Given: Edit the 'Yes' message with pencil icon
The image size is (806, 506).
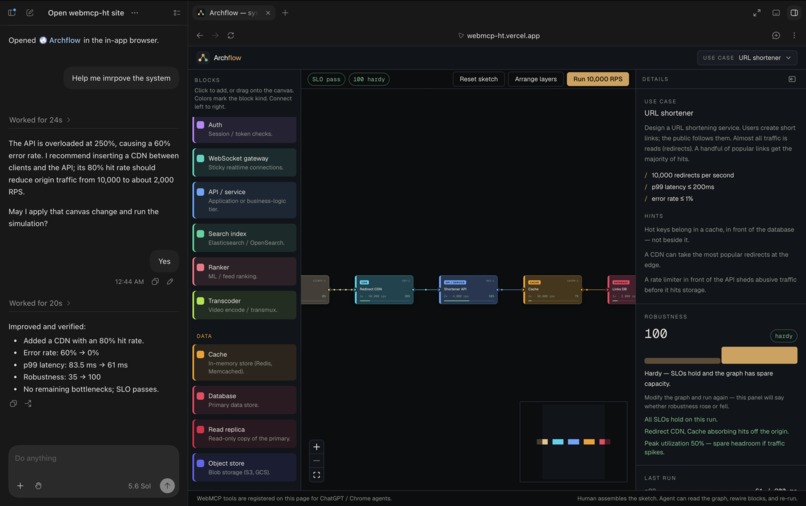Looking at the screenshot, I should 170,281.
